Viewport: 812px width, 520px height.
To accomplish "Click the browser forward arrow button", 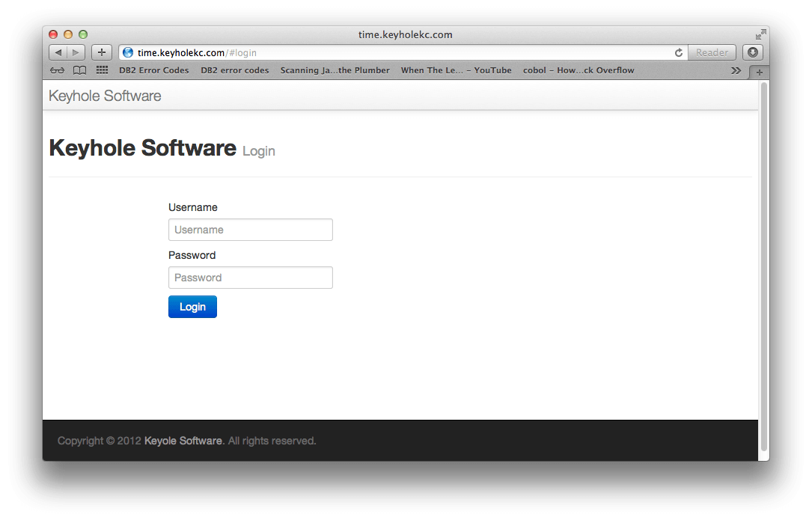I will 76,52.
